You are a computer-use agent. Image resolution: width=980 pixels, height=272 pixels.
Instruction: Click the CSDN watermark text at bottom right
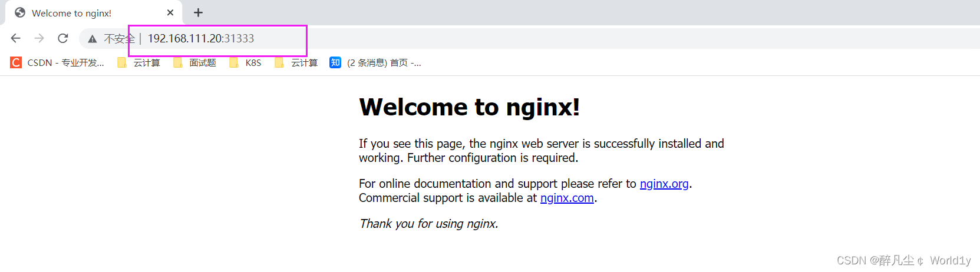click(903, 260)
